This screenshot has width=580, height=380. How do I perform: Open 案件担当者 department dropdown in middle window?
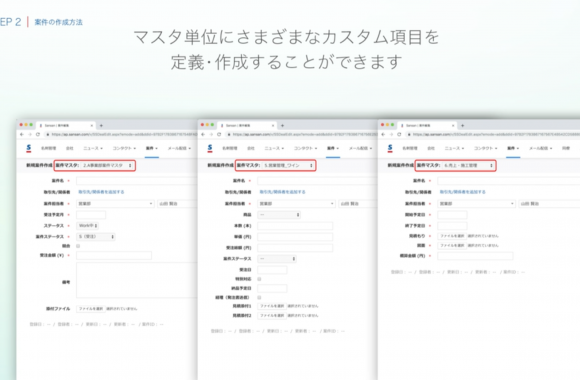click(x=296, y=204)
